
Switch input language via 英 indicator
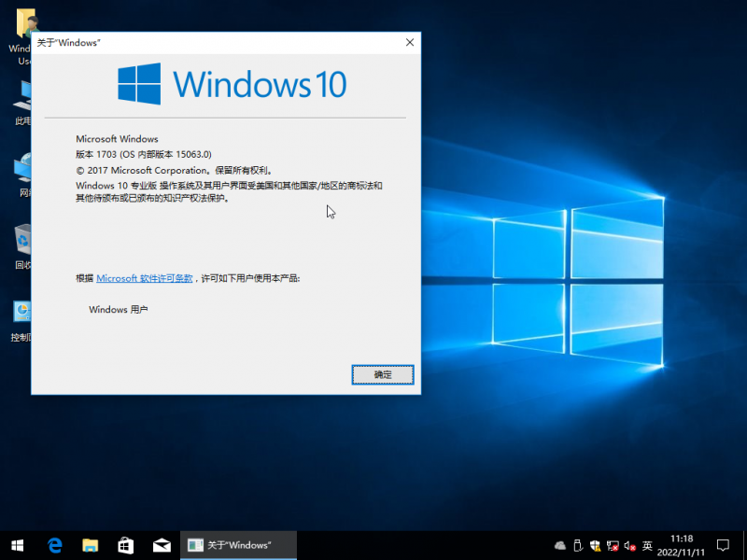[x=646, y=545]
